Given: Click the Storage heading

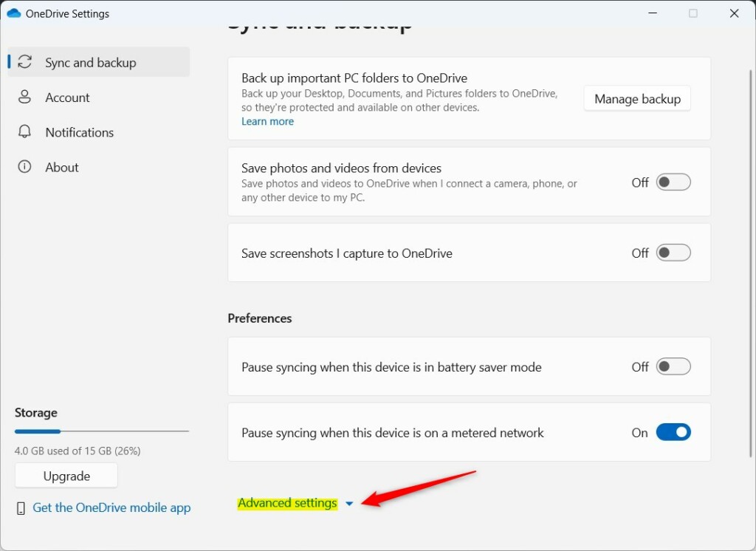Looking at the screenshot, I should [x=36, y=413].
